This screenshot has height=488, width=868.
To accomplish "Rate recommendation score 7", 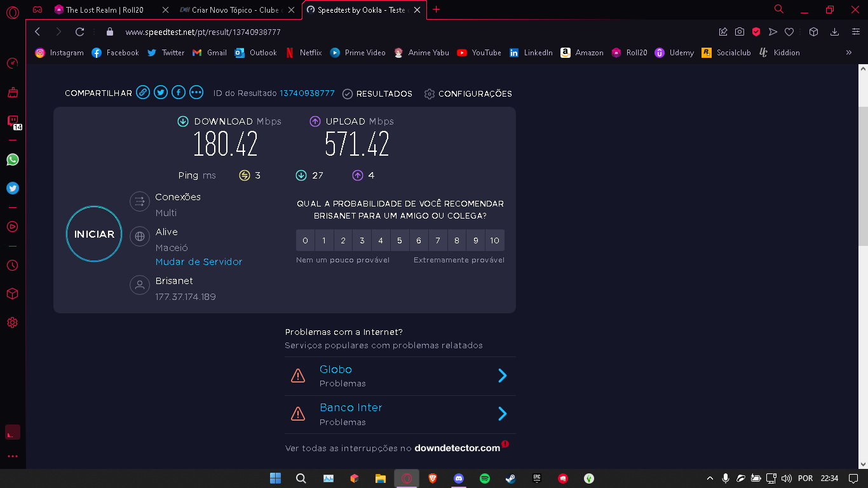I will tap(438, 240).
